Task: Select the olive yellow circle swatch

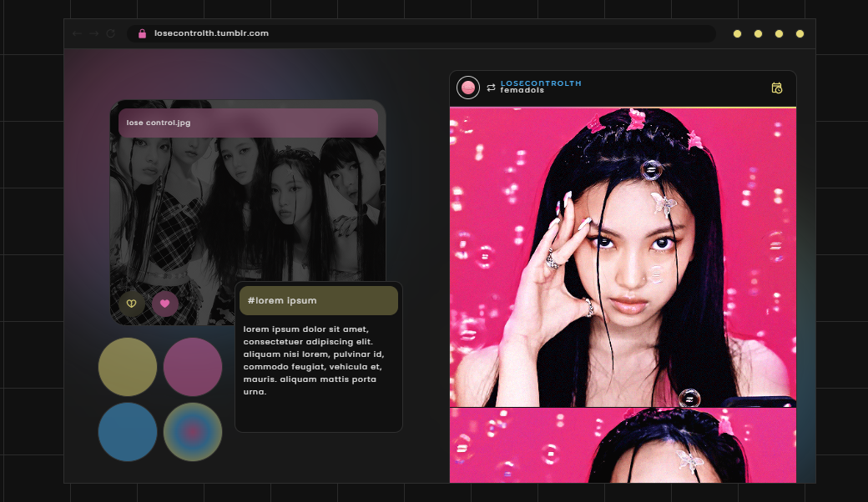Action: 128,367
